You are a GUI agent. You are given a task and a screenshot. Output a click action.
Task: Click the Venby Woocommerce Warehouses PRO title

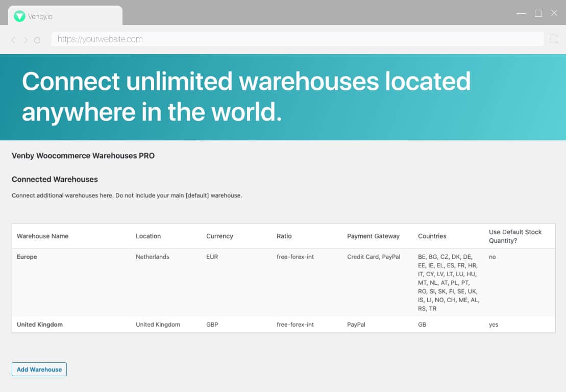tap(83, 156)
